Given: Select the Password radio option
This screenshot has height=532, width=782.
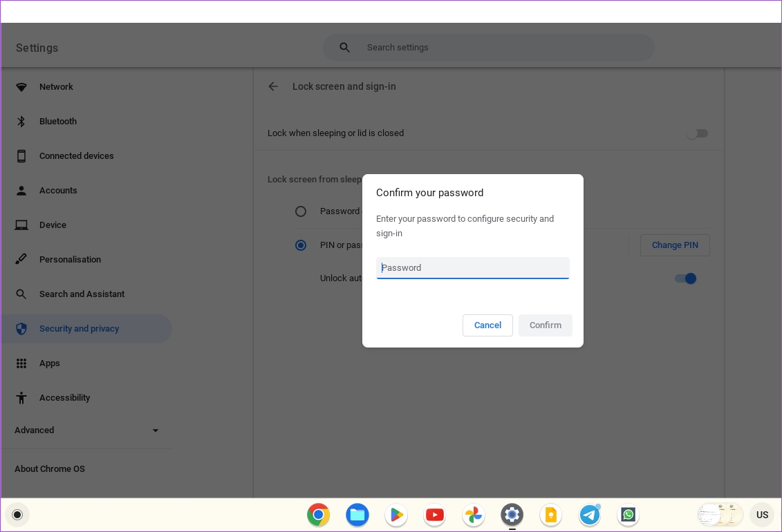Looking at the screenshot, I should click(x=301, y=211).
